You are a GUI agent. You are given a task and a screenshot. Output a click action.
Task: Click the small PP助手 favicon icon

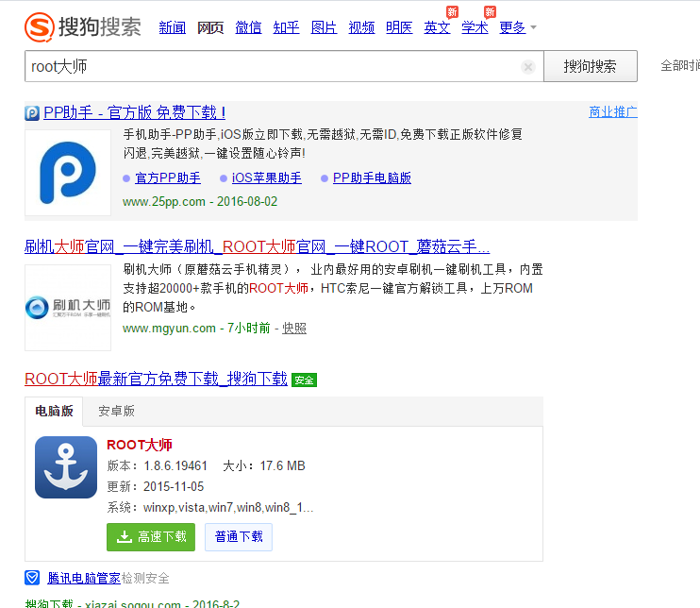pos(32,113)
